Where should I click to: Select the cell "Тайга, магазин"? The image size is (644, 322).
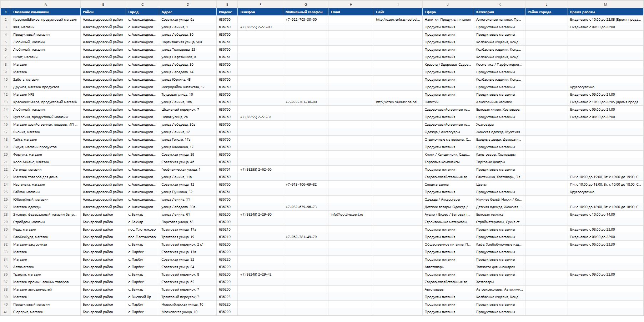click(46, 140)
